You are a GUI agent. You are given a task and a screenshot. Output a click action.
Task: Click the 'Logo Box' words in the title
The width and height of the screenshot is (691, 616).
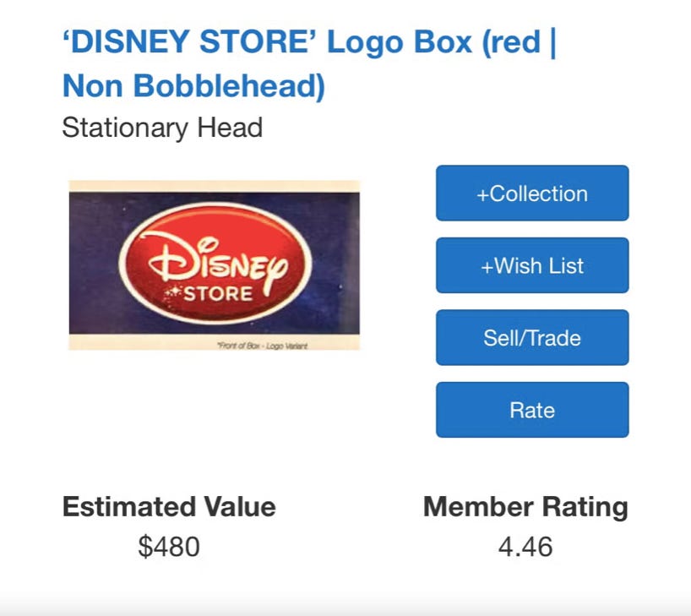[x=399, y=43]
